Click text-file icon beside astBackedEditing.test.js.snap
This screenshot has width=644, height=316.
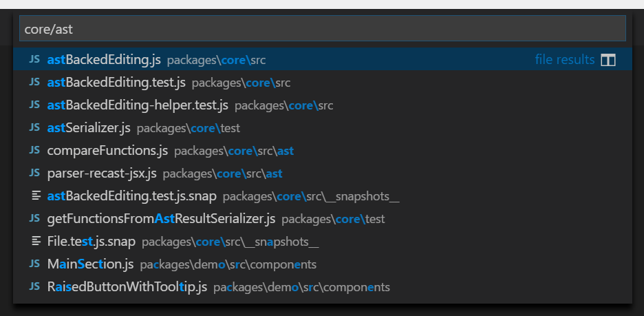tap(36, 196)
